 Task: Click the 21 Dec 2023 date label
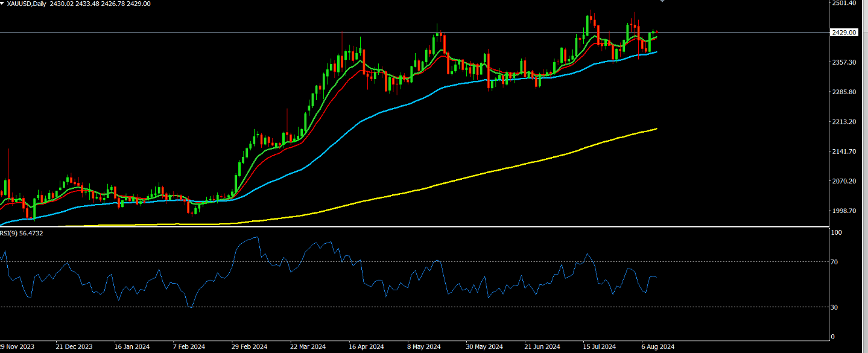75,347
